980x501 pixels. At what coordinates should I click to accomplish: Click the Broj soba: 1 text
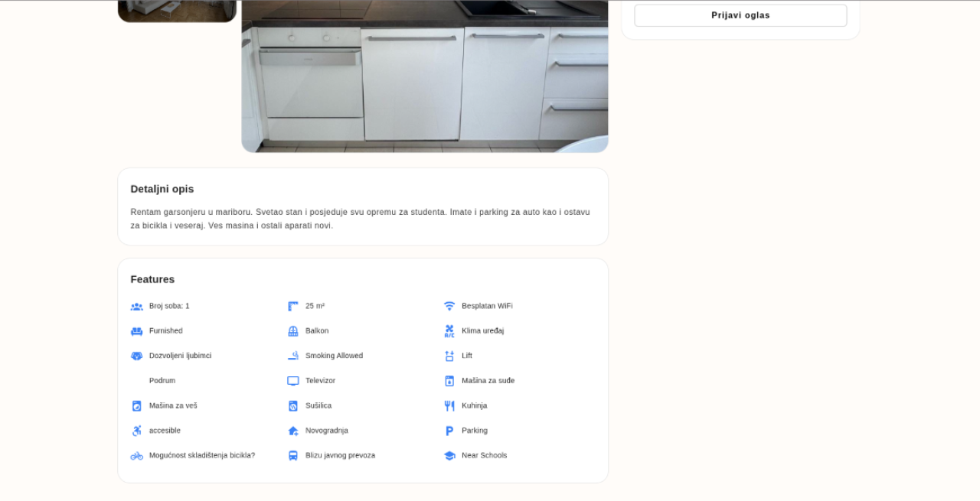click(169, 306)
